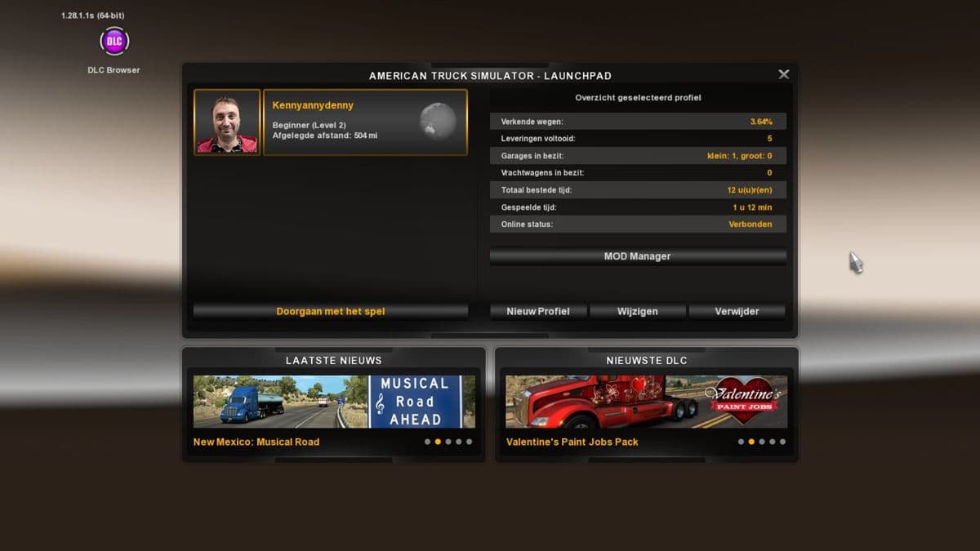Open the Valentine's Paint Jobs banner image
This screenshot has width=980, height=551.
point(647,402)
